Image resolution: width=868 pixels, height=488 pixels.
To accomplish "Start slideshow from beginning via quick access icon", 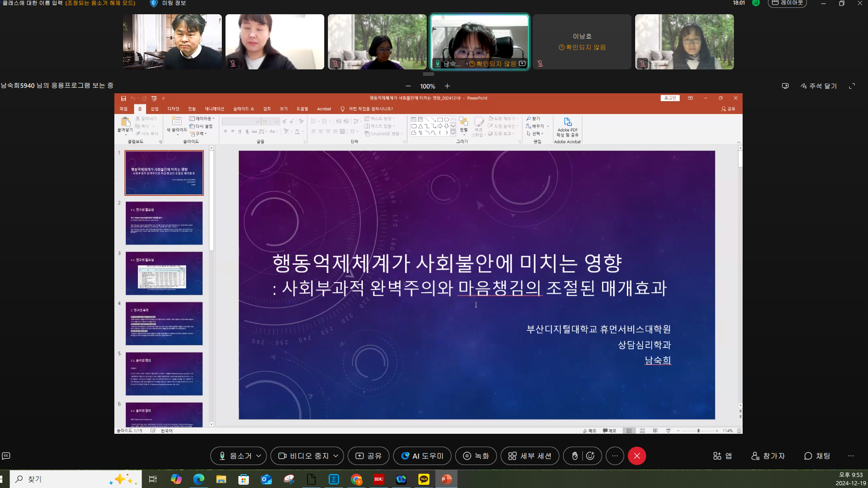I will pos(154,98).
